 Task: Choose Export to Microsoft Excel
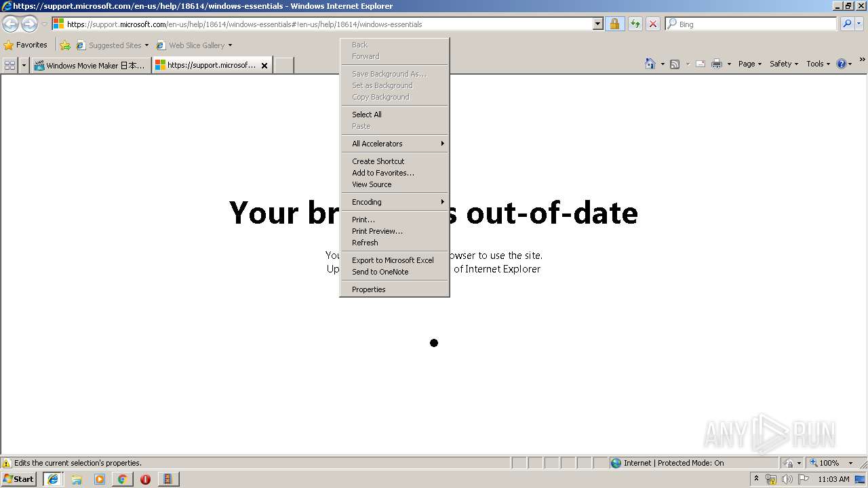[x=395, y=260]
